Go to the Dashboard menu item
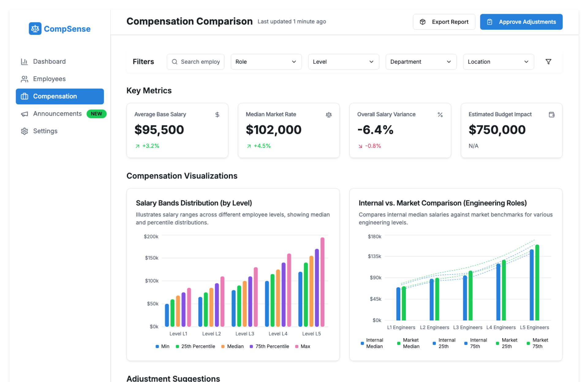 point(49,62)
